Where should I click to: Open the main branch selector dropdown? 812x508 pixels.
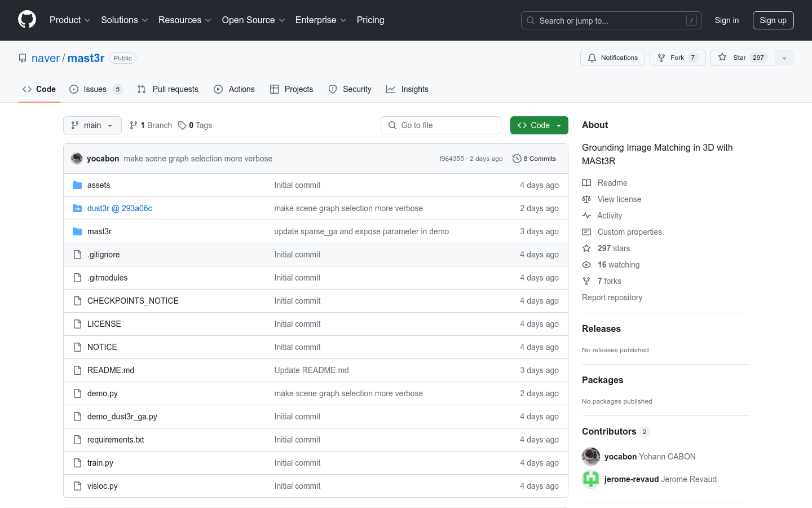point(92,125)
